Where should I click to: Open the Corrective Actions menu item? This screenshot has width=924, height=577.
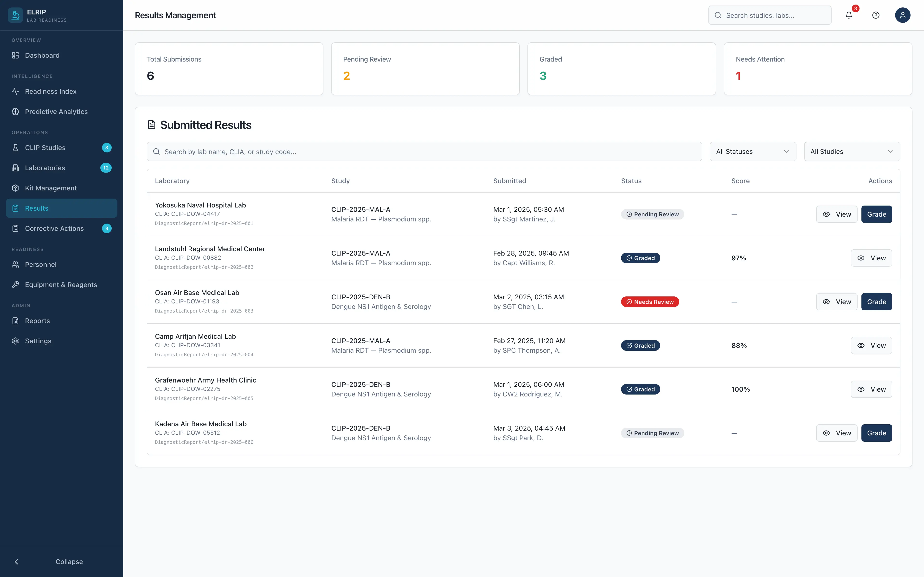(x=54, y=229)
